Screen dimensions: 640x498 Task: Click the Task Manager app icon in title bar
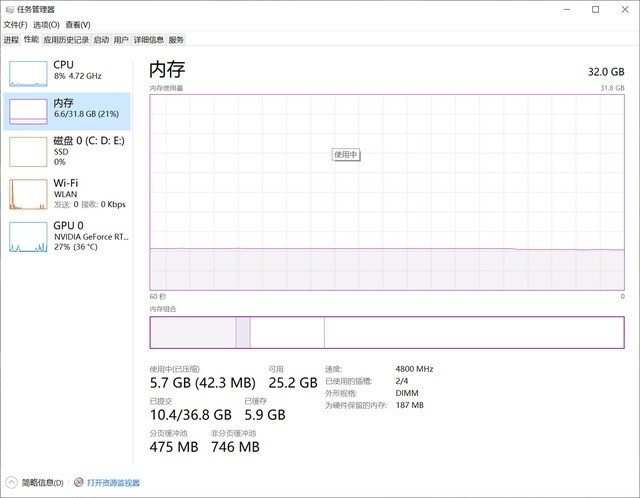8,9
